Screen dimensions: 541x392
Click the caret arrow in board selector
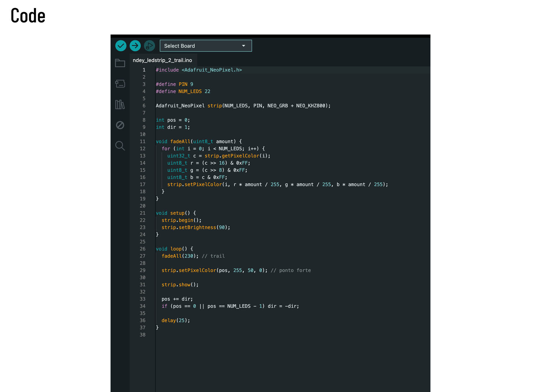click(244, 46)
